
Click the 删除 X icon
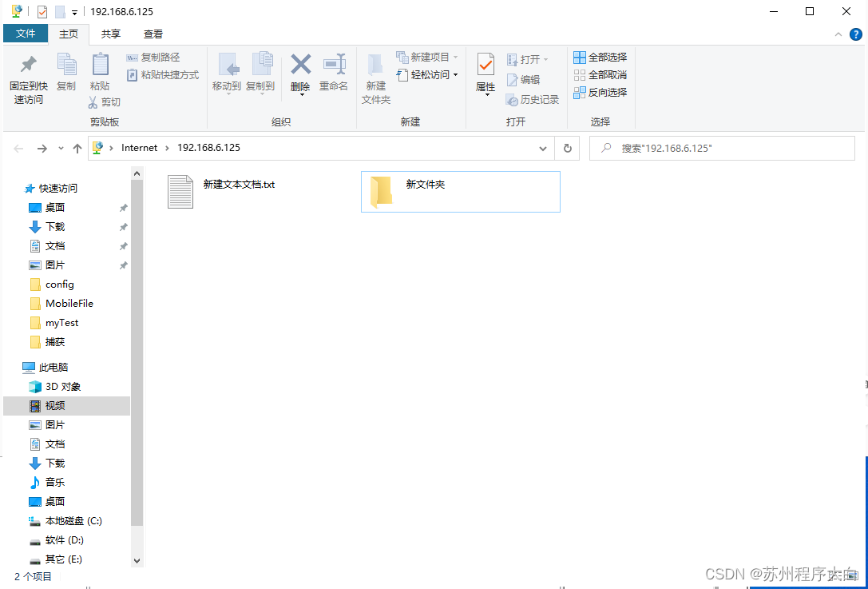tap(300, 64)
